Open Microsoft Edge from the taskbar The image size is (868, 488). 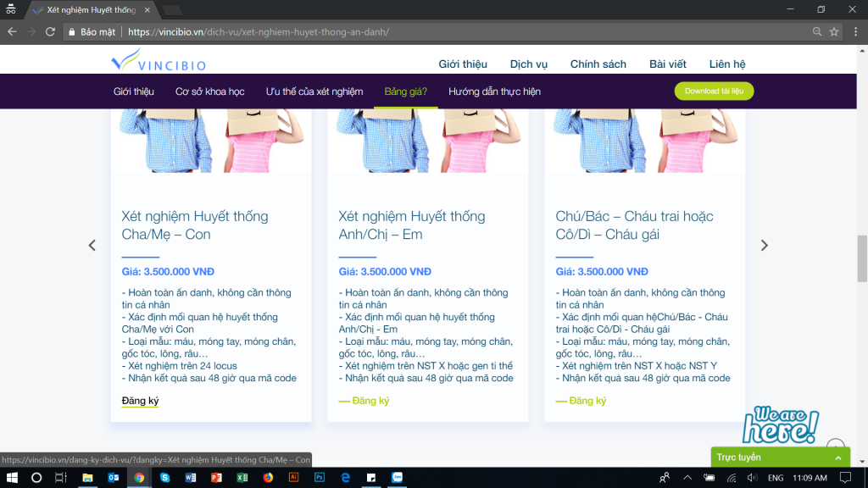[346, 478]
